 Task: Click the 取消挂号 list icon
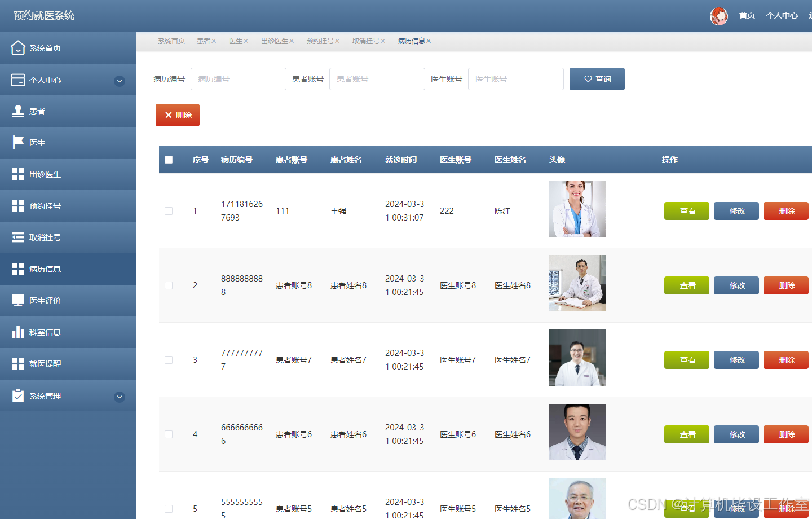17,237
